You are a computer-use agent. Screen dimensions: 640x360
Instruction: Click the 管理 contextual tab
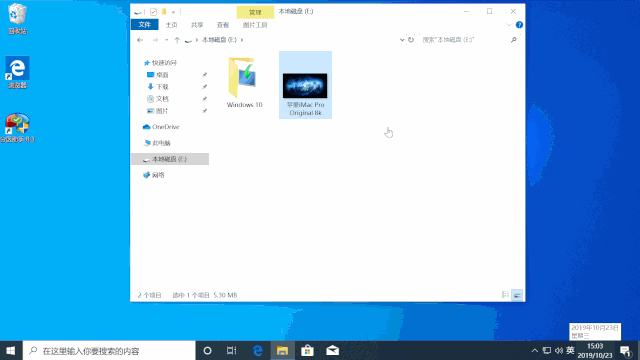[255, 12]
